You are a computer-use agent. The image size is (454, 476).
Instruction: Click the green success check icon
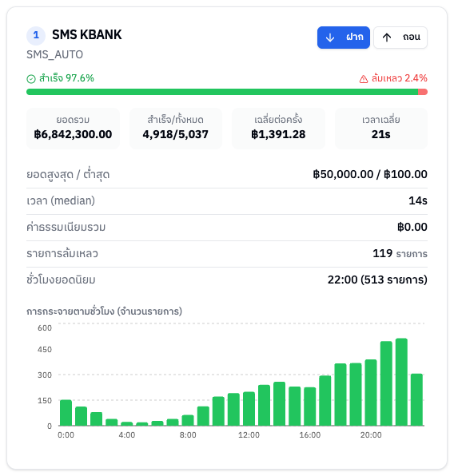[x=31, y=79]
